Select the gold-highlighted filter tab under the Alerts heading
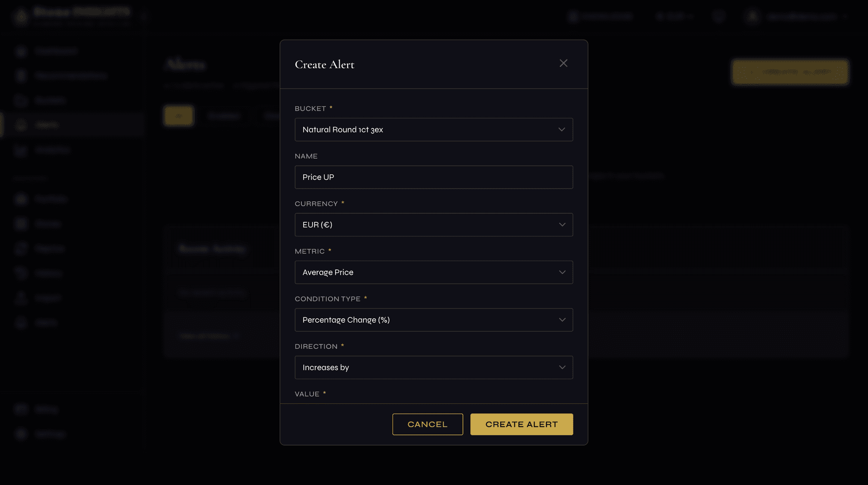Viewport: 868px width, 485px height. click(x=179, y=115)
